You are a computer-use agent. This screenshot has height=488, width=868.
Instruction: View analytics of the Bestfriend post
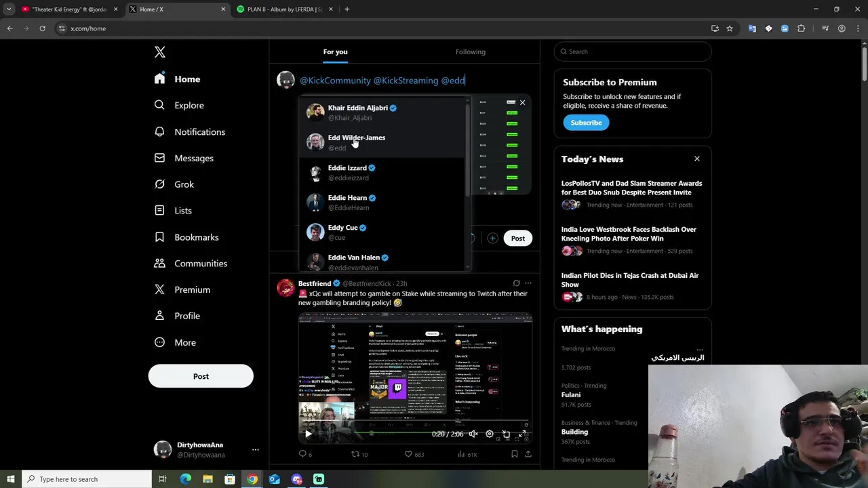click(x=467, y=454)
